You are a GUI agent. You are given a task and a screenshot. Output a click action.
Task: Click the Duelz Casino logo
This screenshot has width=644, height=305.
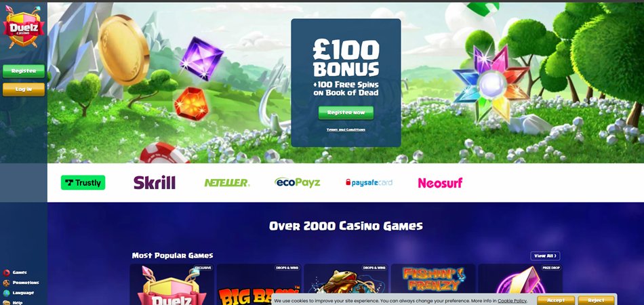(24, 27)
